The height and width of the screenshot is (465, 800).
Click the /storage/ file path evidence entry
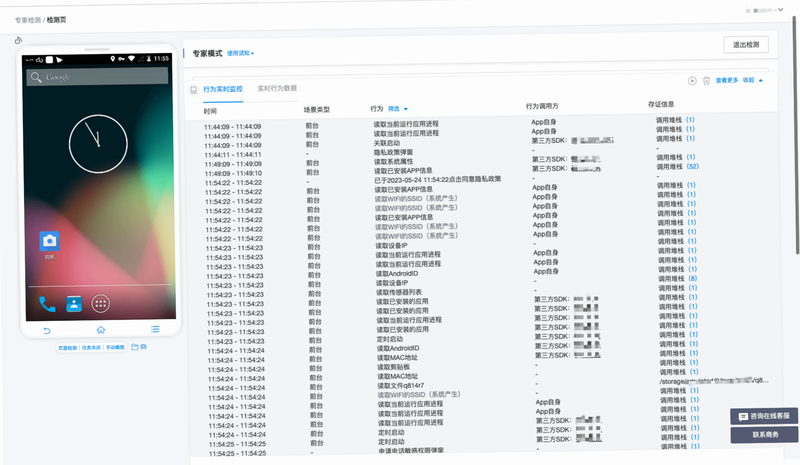714,381
